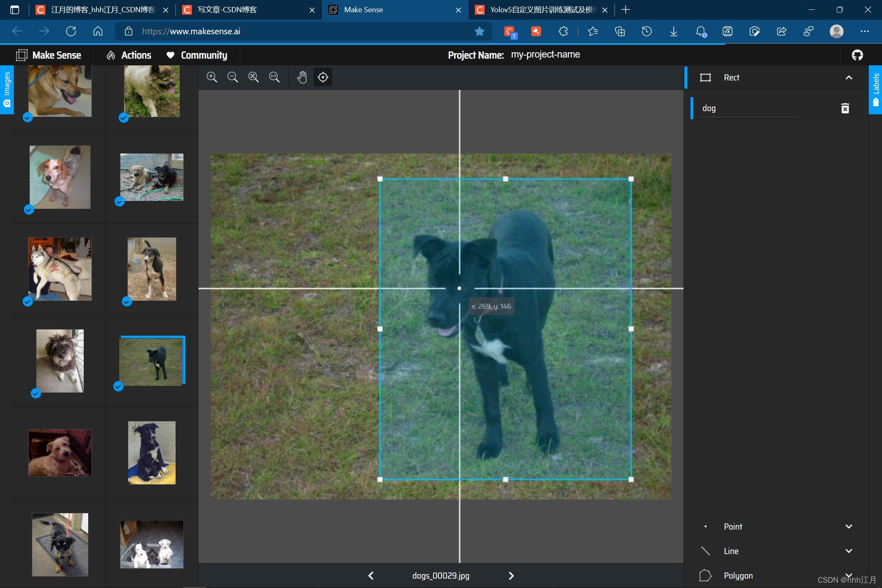Toggle the Labels side panel tab
Viewport: 882px width, 588px height.
(x=875, y=89)
